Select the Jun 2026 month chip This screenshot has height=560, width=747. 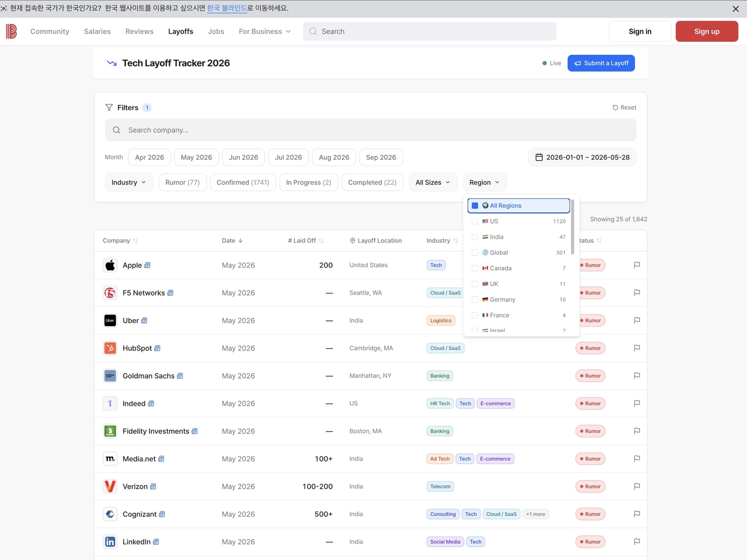pyautogui.click(x=243, y=157)
